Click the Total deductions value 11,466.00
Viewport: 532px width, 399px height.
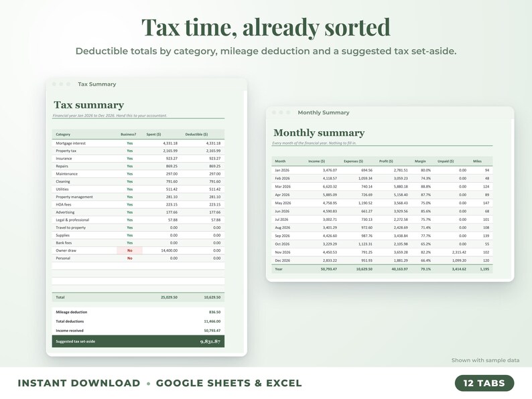click(212, 321)
